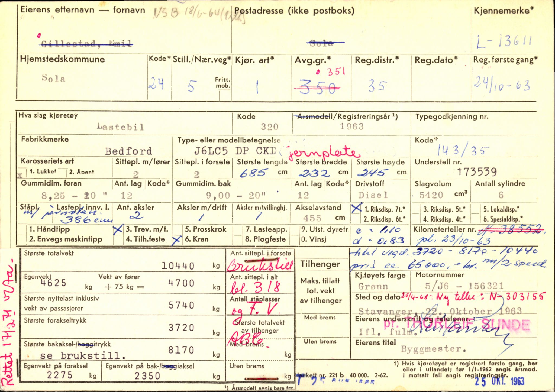This screenshot has height=392, width=555.
Task: Click the Drivstoff value 'Disel'
Action: [373, 195]
